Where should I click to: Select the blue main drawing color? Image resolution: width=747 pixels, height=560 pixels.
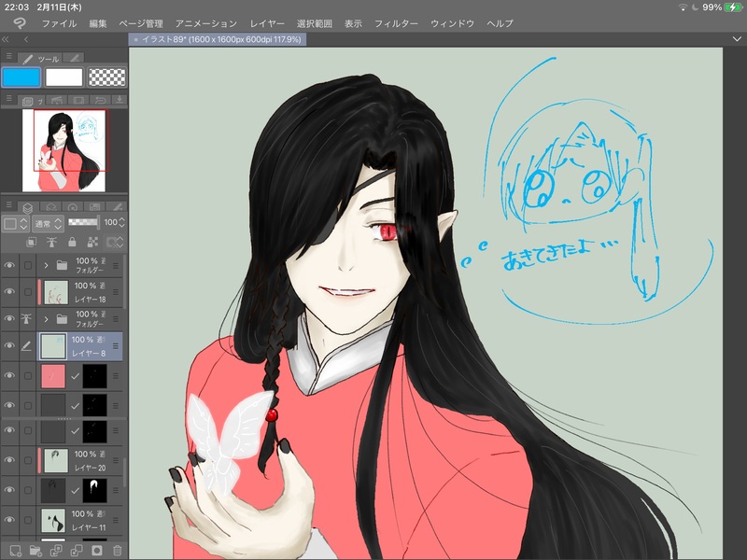coord(21,77)
